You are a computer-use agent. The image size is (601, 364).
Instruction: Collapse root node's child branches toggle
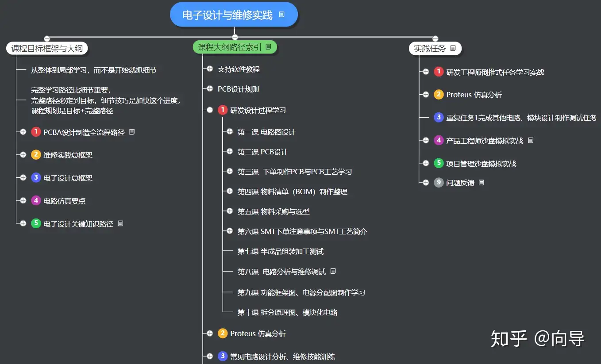click(x=235, y=37)
